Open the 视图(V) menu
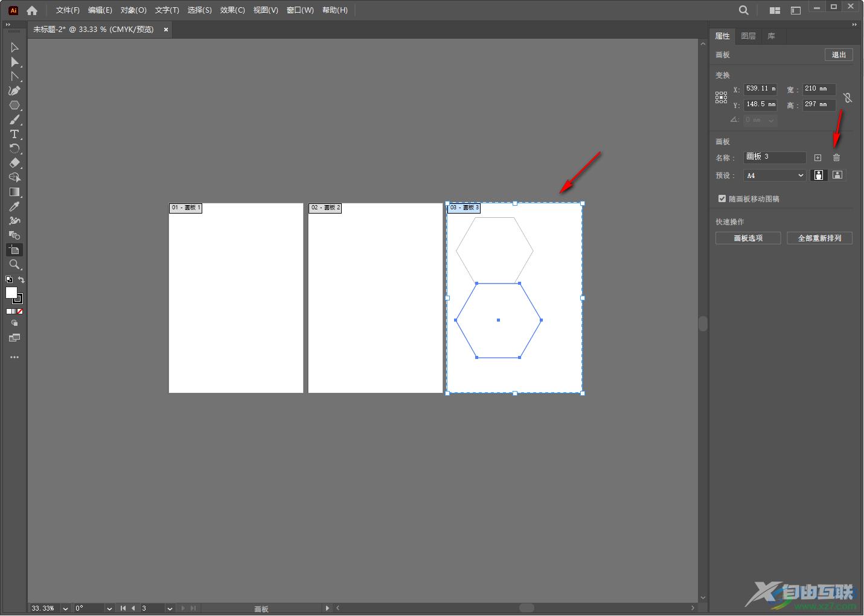864x616 pixels. [266, 10]
